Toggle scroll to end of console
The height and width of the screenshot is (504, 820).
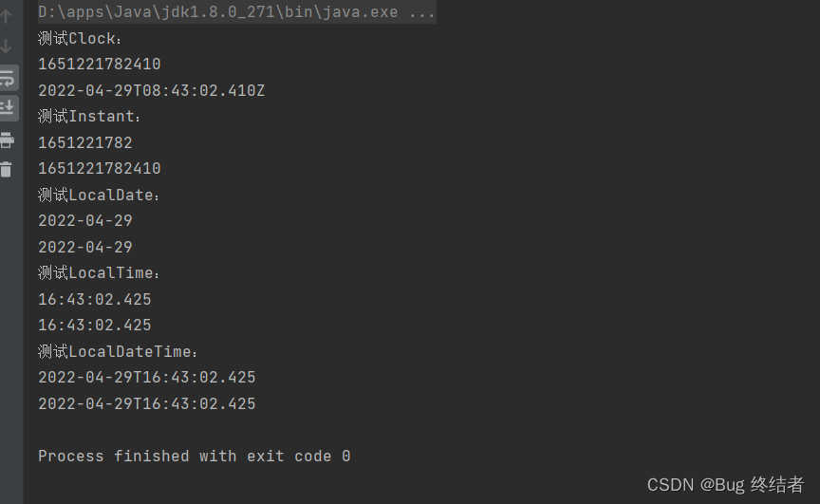8,107
